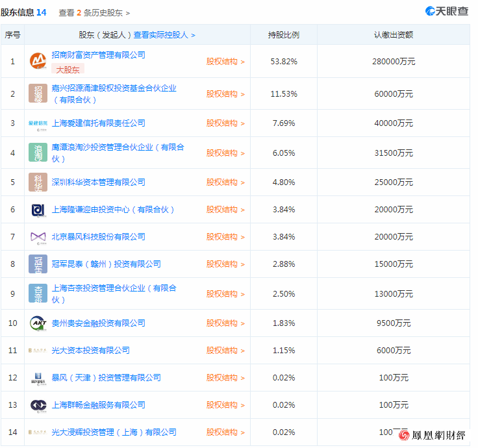
Task: Expand 股权结构 for row 5 深圳科华资本
Action: (x=225, y=182)
